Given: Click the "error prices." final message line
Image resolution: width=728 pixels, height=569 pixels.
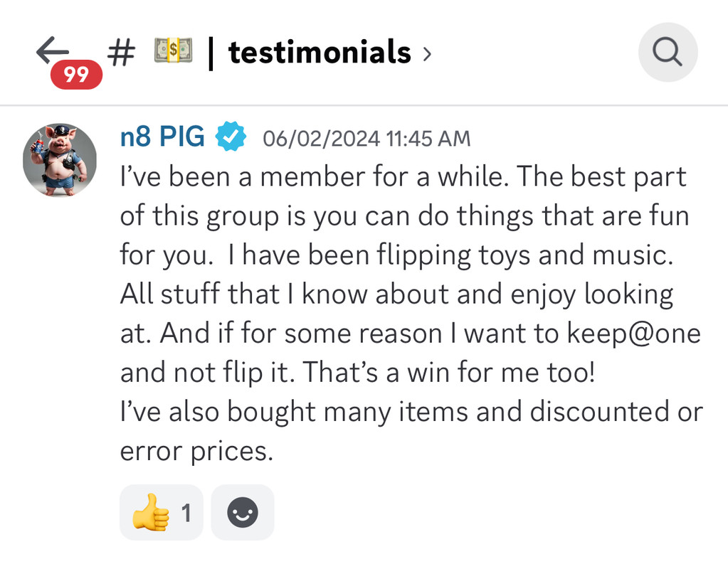Looking at the screenshot, I should [x=197, y=451].
